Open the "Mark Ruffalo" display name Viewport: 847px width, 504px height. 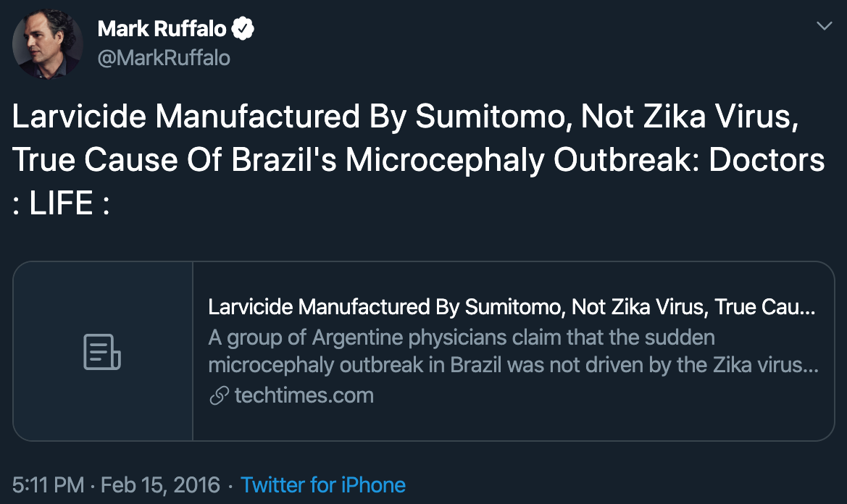coord(161,29)
